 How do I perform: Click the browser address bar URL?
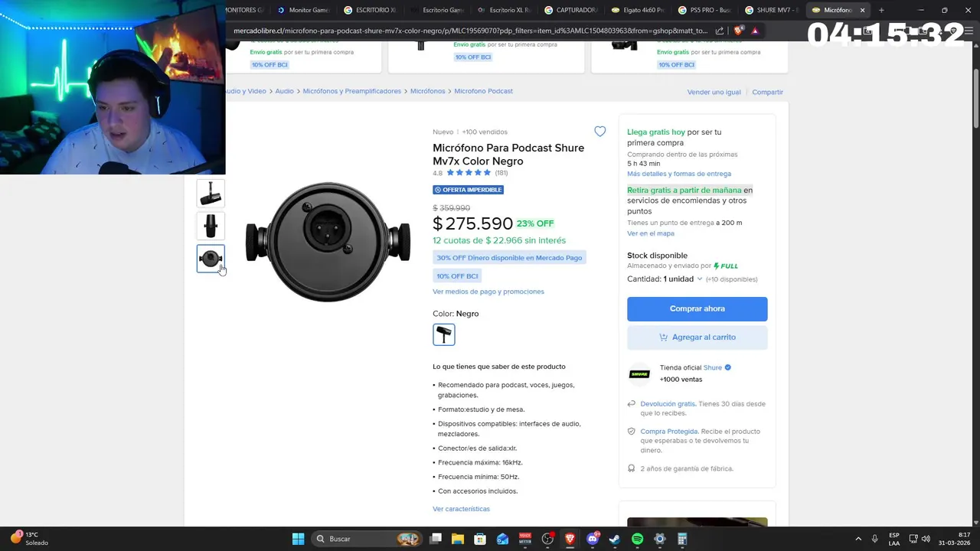pyautogui.click(x=470, y=31)
